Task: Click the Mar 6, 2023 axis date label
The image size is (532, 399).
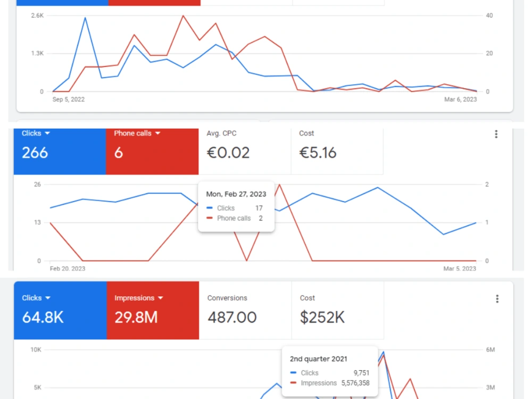Action: (x=460, y=99)
